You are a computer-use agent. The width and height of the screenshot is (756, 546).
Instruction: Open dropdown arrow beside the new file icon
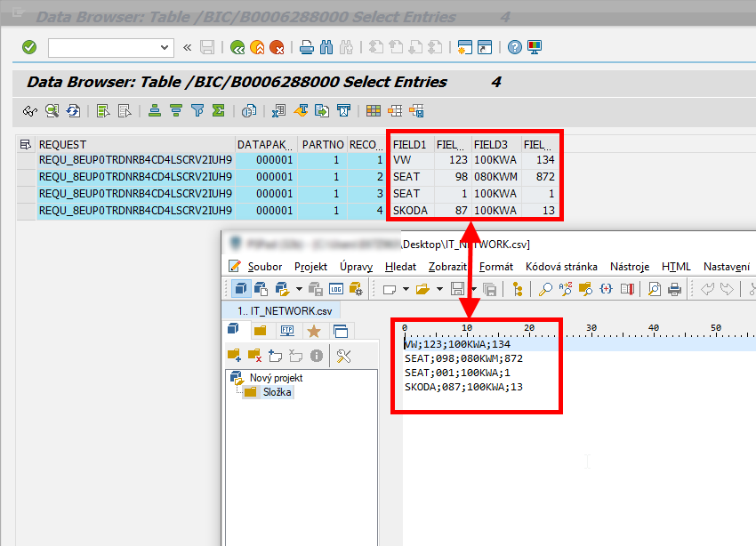[x=405, y=289]
